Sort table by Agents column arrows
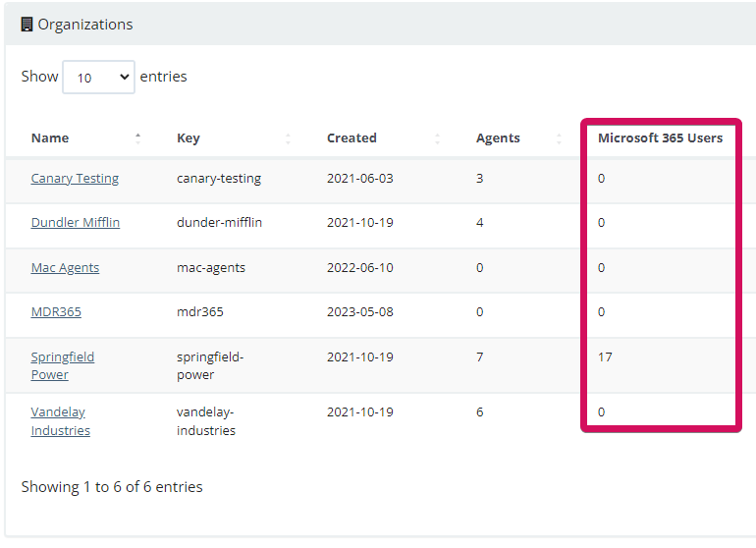Viewport: 756px width, 548px height. [x=559, y=138]
